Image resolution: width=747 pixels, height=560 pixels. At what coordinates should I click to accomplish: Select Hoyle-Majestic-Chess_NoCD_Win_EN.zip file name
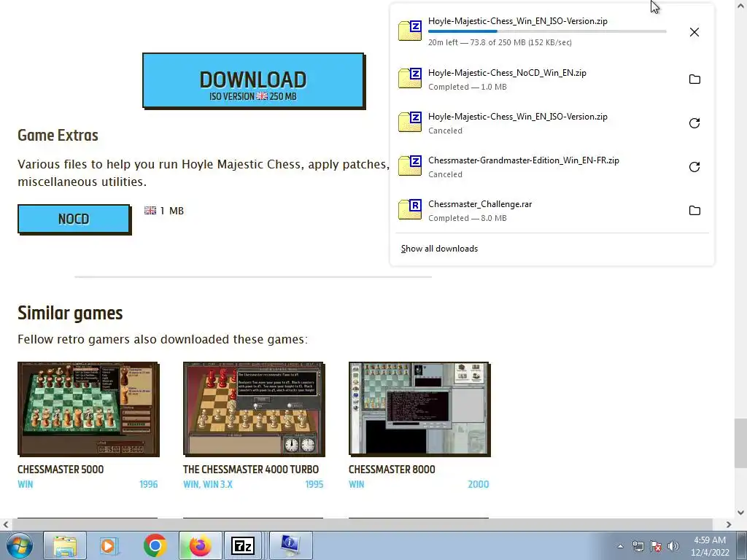pos(507,73)
